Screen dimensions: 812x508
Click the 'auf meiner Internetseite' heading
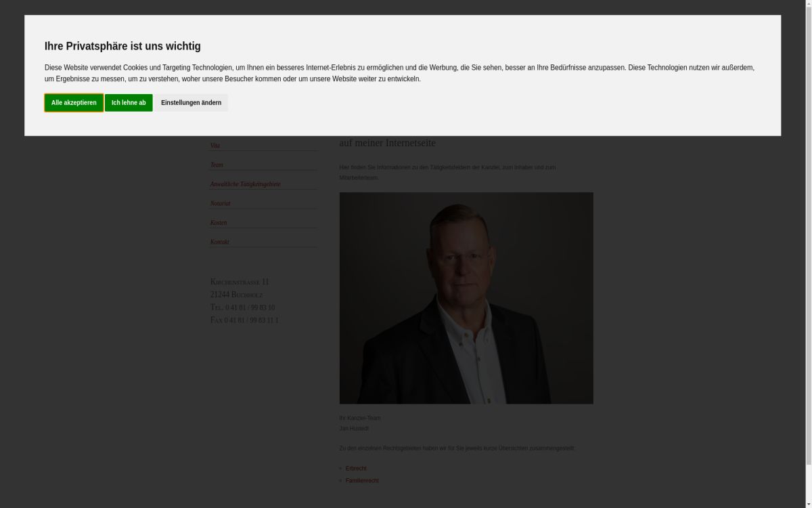click(x=387, y=143)
